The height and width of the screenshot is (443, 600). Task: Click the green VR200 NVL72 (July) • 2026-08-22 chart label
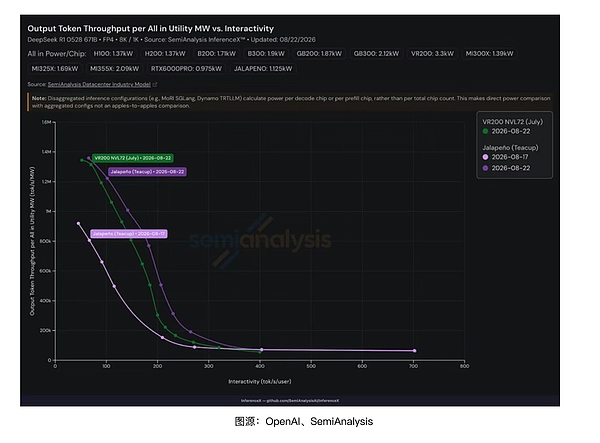pos(133,158)
